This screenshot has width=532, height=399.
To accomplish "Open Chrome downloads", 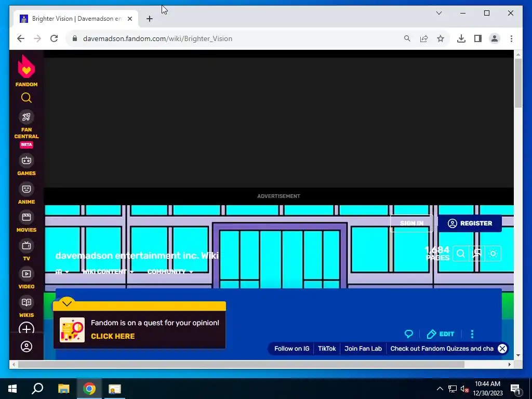I will coord(461,38).
